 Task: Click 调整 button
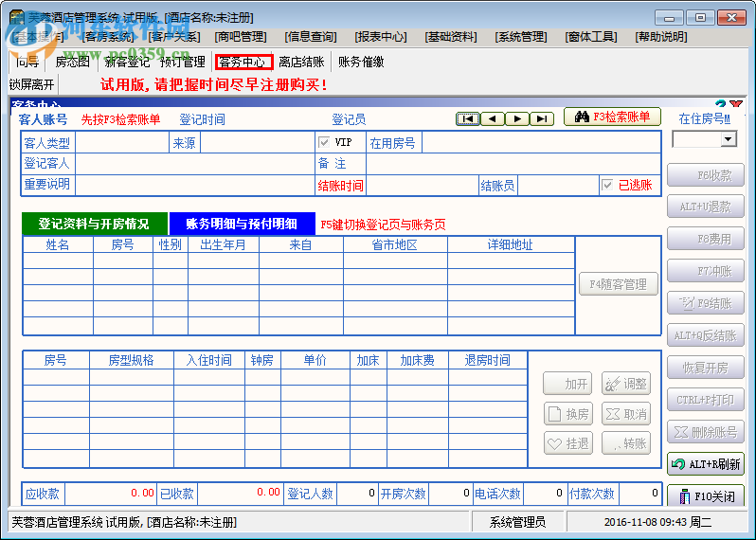[x=626, y=384]
